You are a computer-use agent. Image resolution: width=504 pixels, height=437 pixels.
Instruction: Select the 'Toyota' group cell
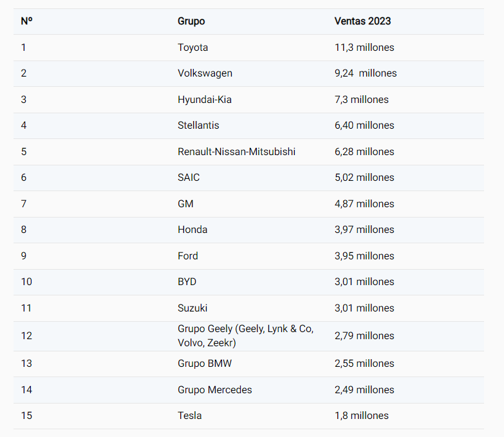[x=193, y=48]
